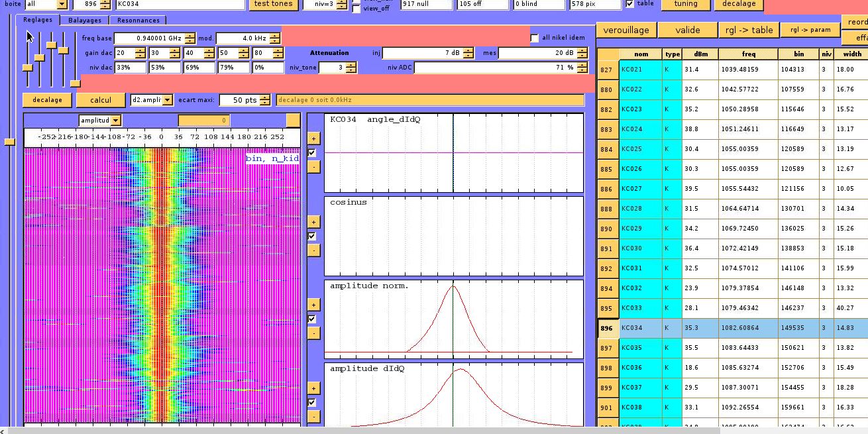Switch to the Resonnances tab
868x434 pixels.
click(x=138, y=21)
